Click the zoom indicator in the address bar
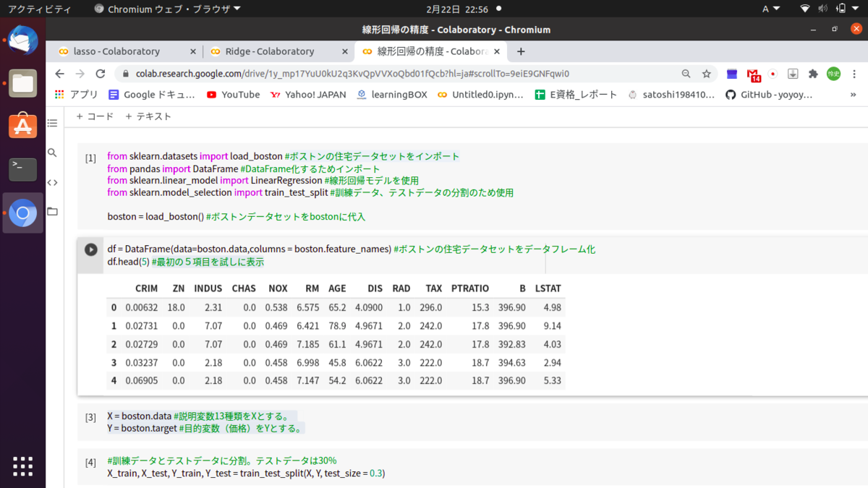Image resolution: width=868 pixels, height=488 pixels. tap(686, 74)
